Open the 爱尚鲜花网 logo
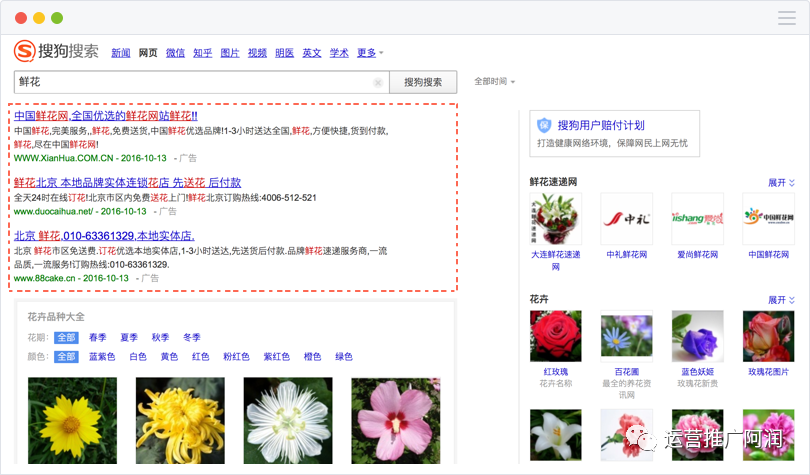This screenshot has height=475, width=810. pos(697,218)
